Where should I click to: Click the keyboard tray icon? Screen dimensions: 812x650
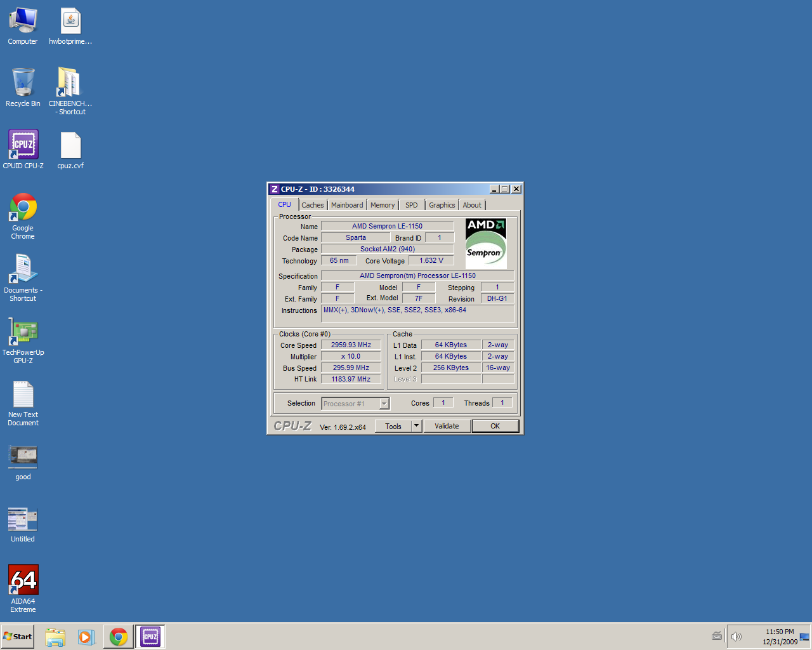(x=717, y=637)
